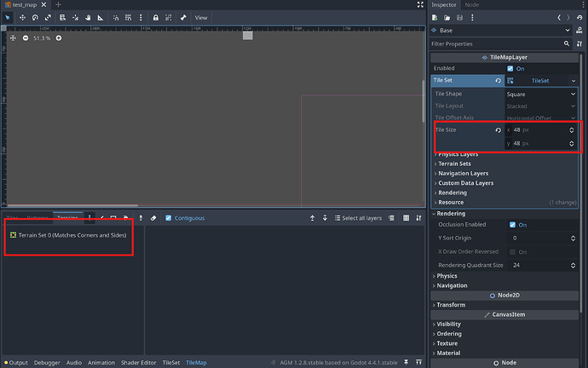Open object history list icon
The width and height of the screenshot is (588, 368).
pos(579,18)
